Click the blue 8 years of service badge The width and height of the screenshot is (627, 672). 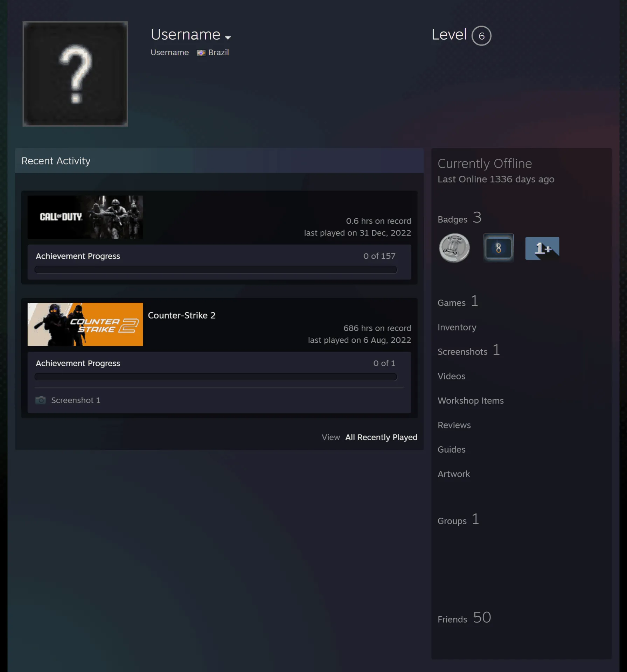tap(499, 248)
